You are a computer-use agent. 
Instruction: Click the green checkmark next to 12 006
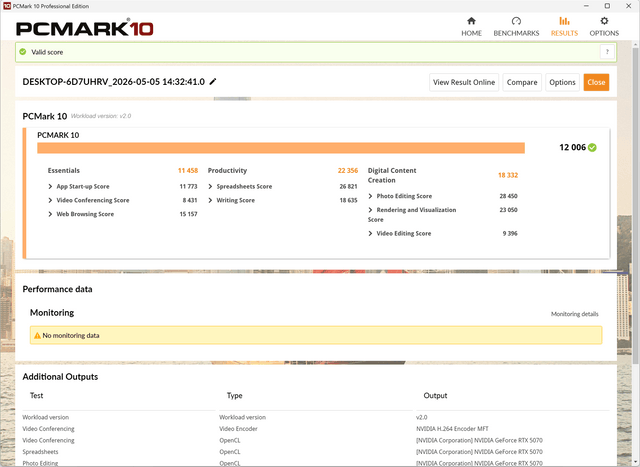[592, 147]
